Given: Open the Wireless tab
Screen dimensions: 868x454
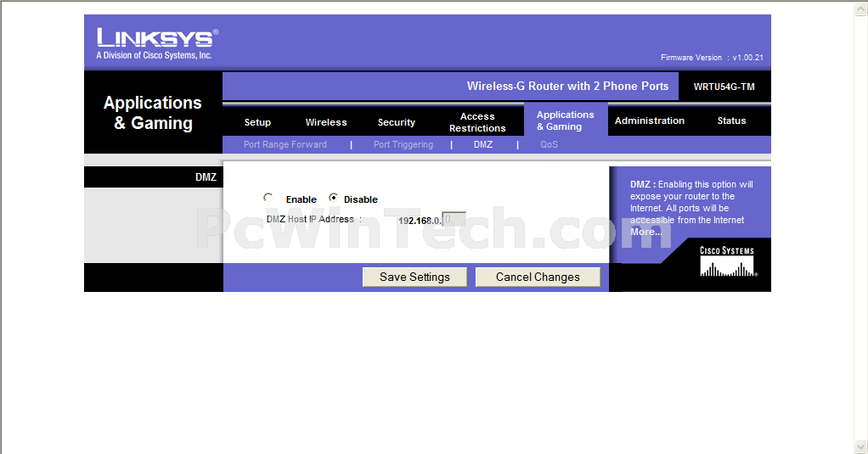Looking at the screenshot, I should [x=326, y=122].
